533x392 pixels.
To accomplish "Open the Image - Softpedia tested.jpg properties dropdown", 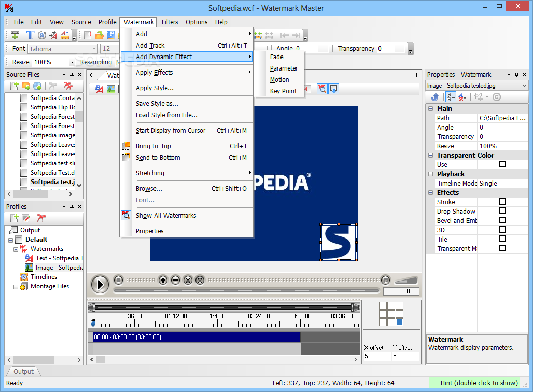I will (524, 86).
